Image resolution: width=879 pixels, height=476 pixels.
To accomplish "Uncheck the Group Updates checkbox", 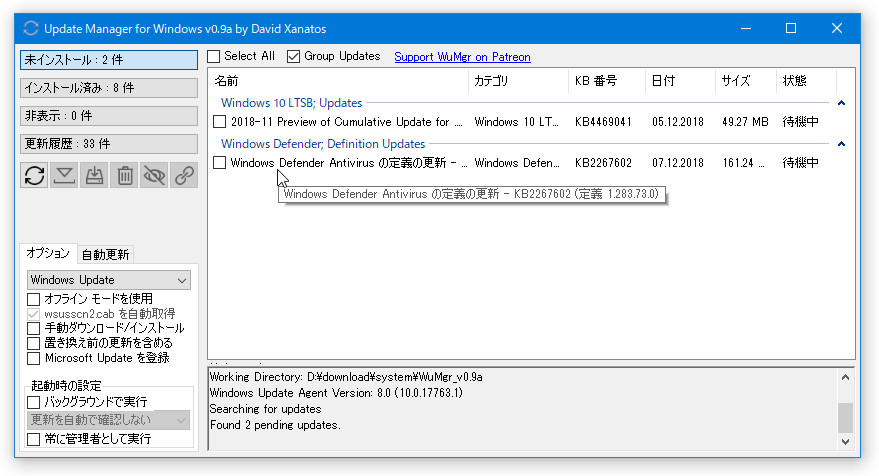I will click(293, 57).
